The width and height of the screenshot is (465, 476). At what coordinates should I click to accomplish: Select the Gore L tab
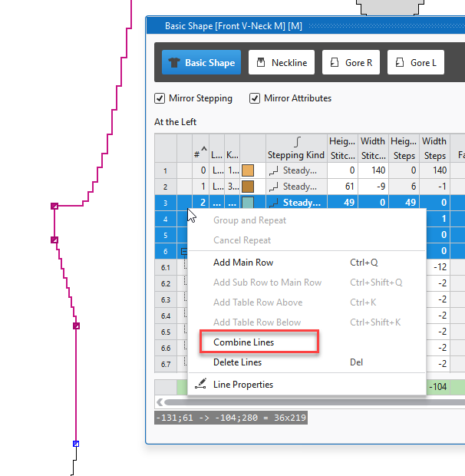[415, 63]
